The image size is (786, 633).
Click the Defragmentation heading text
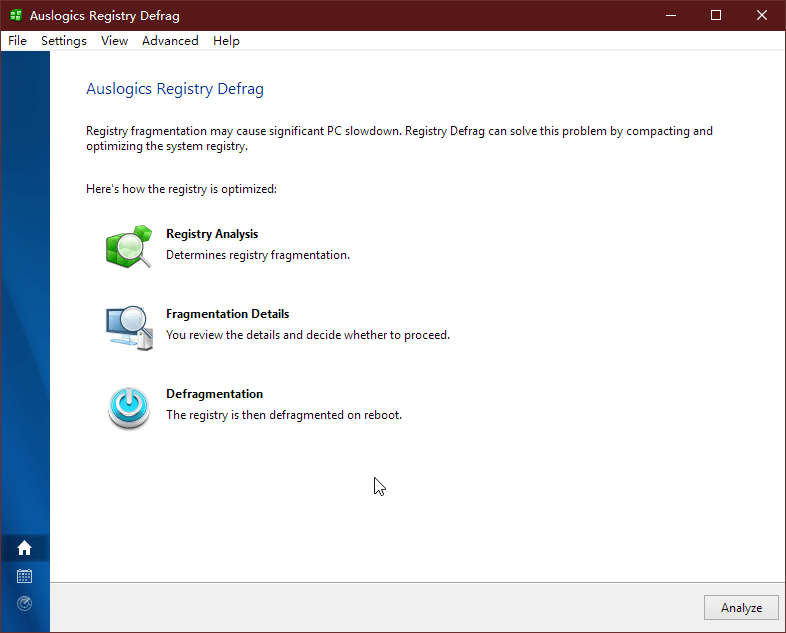[214, 394]
